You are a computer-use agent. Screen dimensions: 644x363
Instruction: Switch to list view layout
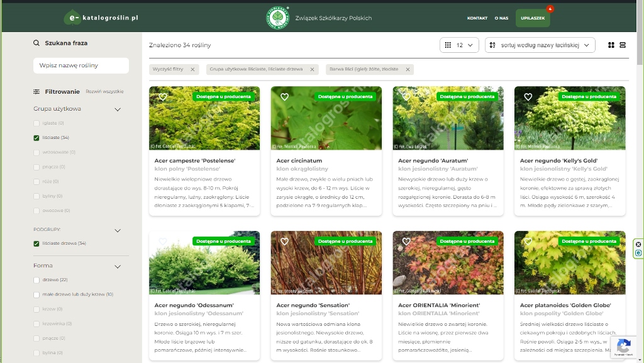pyautogui.click(x=623, y=45)
